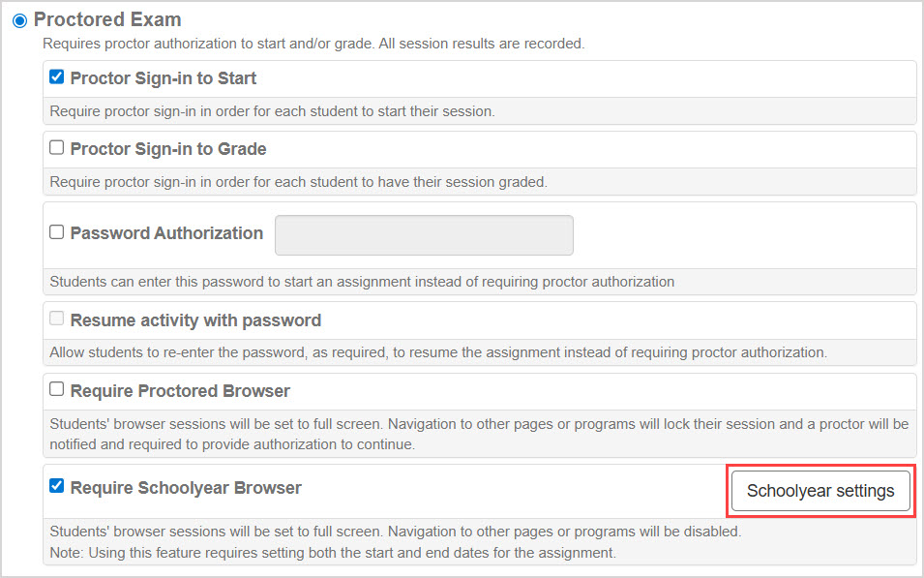Screen dimensions: 924x578
Task: Open Schoolyear settings
Action: tap(820, 491)
